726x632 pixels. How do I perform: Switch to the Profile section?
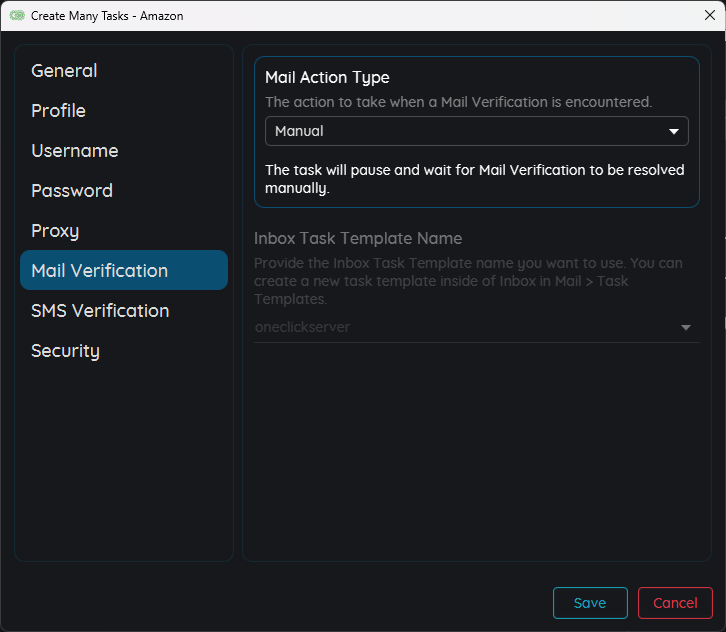pos(58,111)
